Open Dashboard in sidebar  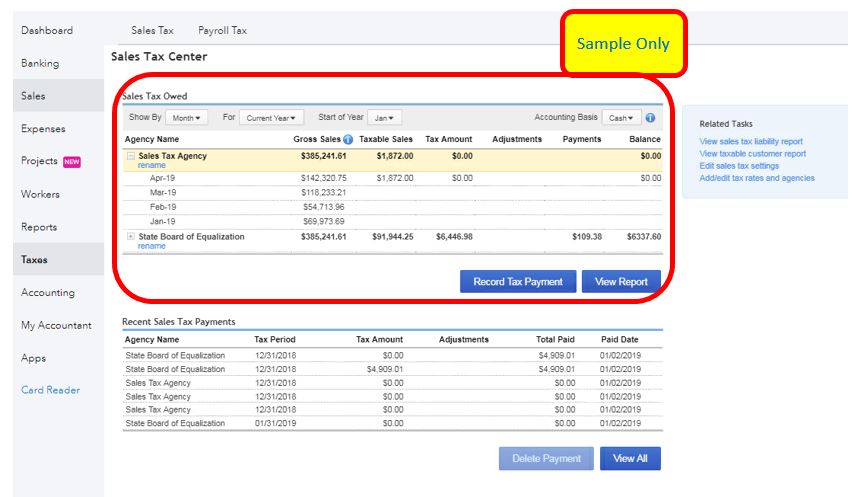(x=47, y=30)
